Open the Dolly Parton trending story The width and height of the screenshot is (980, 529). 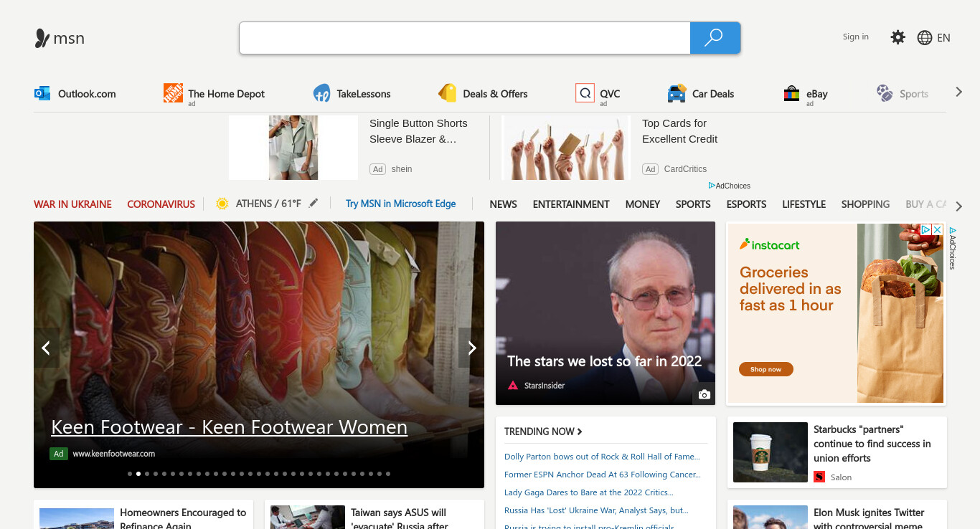point(602,457)
